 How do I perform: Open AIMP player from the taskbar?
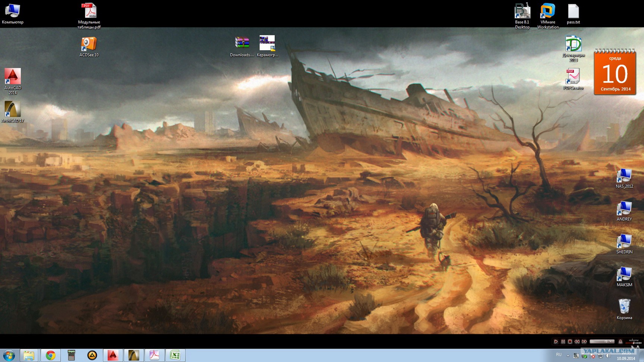pyautogui.click(x=92, y=355)
